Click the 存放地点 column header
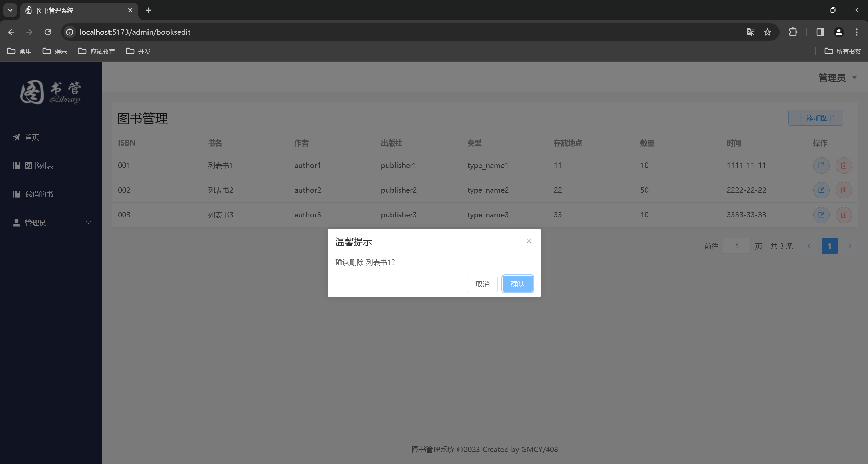Image resolution: width=868 pixels, height=464 pixels. 568,143
